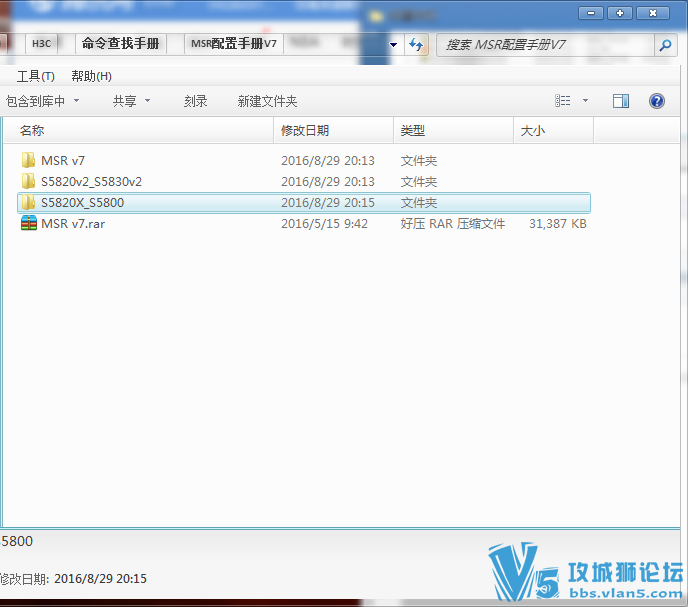Open the 共享 dropdown menu
688x607 pixels.
[131, 101]
